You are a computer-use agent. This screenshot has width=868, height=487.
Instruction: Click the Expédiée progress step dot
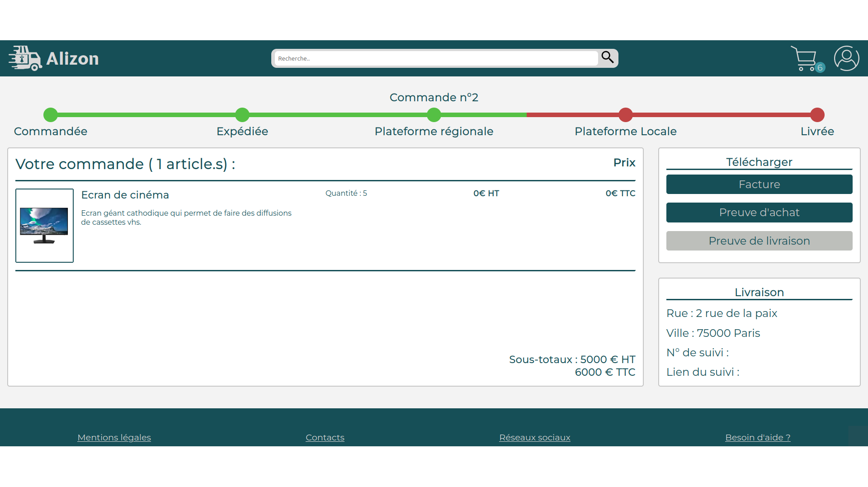coord(242,115)
